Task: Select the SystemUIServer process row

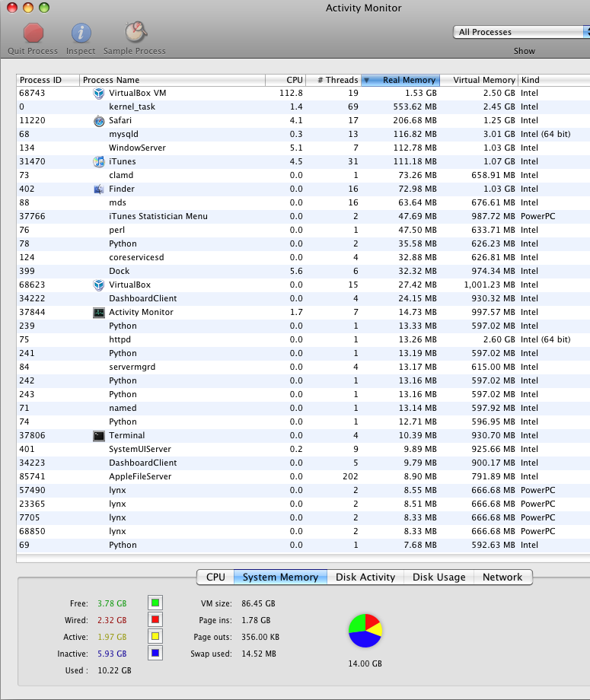Action: (x=303, y=449)
